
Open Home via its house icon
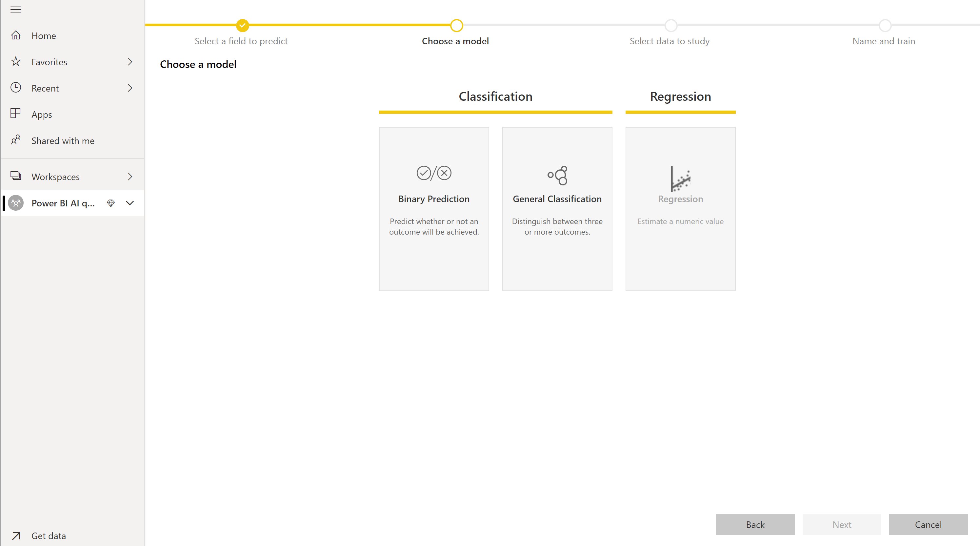[x=16, y=35]
